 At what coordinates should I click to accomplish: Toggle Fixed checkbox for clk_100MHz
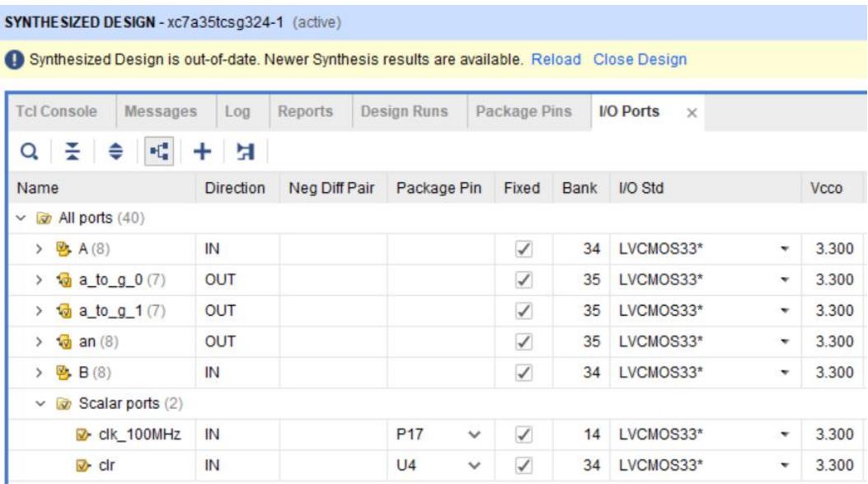click(522, 435)
